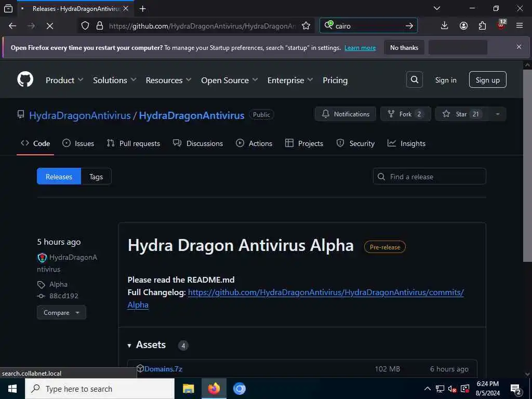Show hidden system tray icons

click(428, 389)
